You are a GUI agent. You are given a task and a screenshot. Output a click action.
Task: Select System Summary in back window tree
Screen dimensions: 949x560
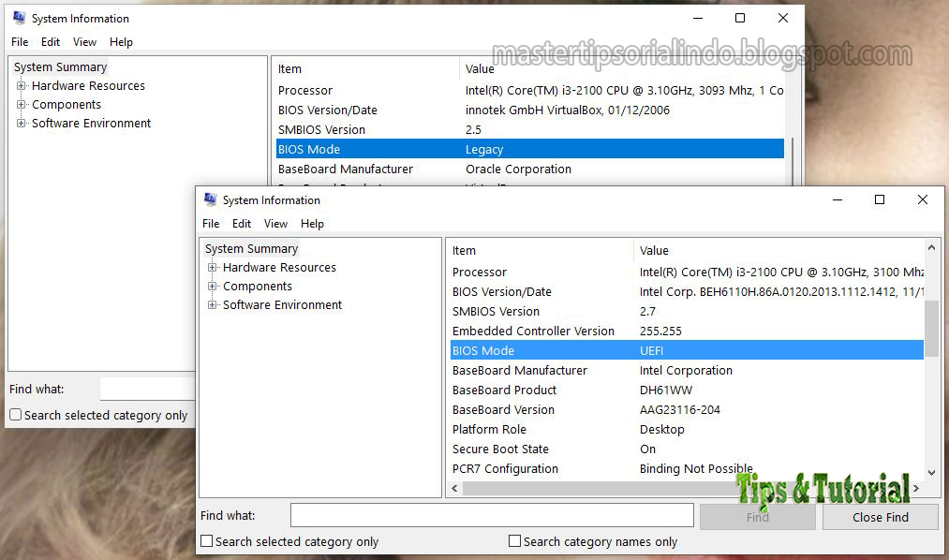tap(61, 66)
